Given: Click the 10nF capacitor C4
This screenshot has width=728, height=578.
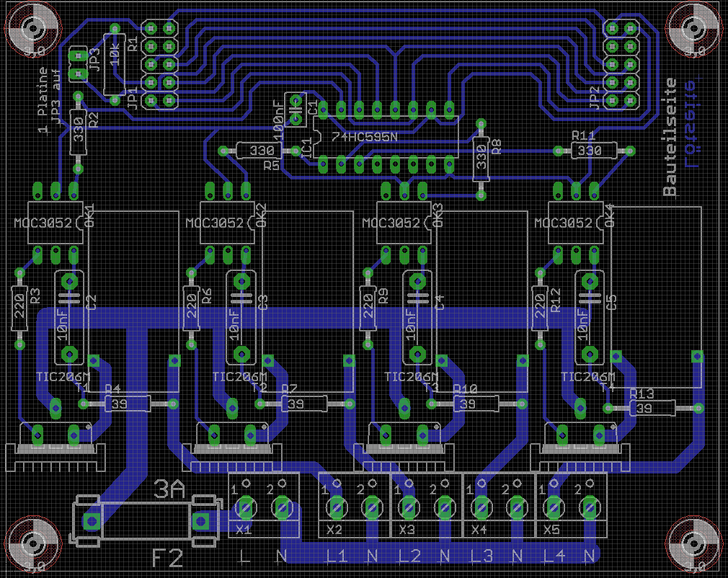Looking at the screenshot, I should [417, 318].
